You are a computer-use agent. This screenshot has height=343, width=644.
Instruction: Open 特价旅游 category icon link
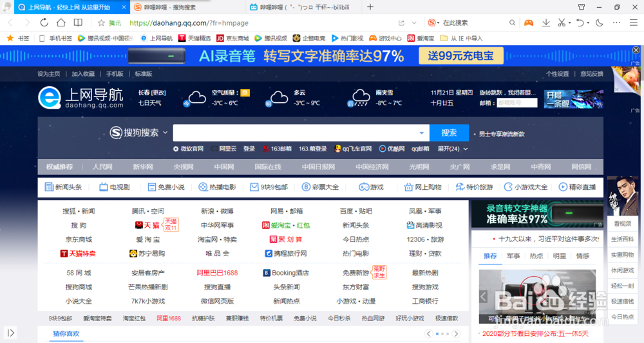pos(474,187)
